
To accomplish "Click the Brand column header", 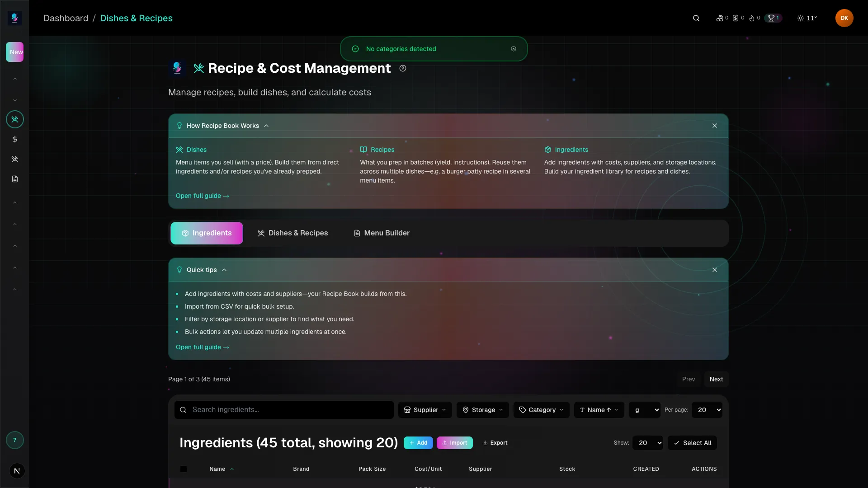I will pyautogui.click(x=301, y=469).
